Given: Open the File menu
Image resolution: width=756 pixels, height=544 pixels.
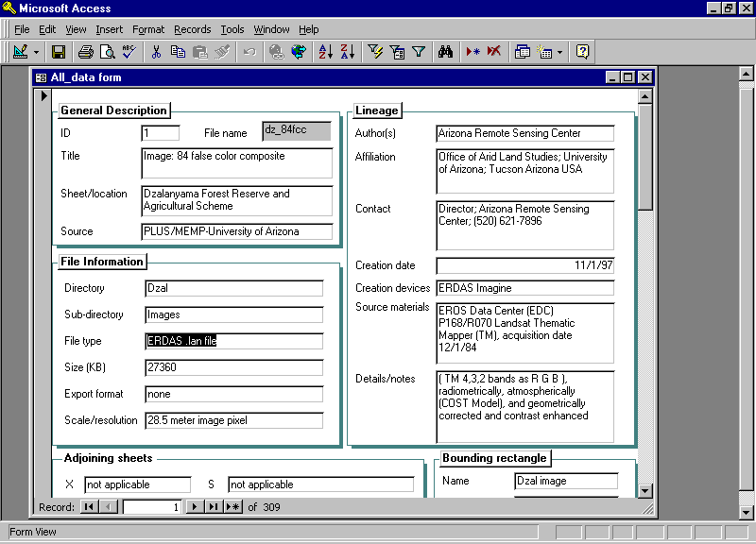Looking at the screenshot, I should pos(22,29).
